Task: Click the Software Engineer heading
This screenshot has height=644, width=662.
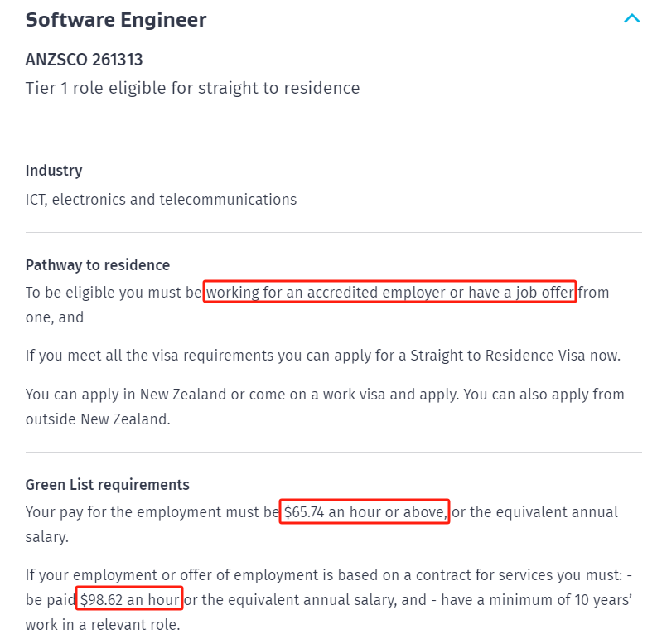Action: (x=116, y=20)
